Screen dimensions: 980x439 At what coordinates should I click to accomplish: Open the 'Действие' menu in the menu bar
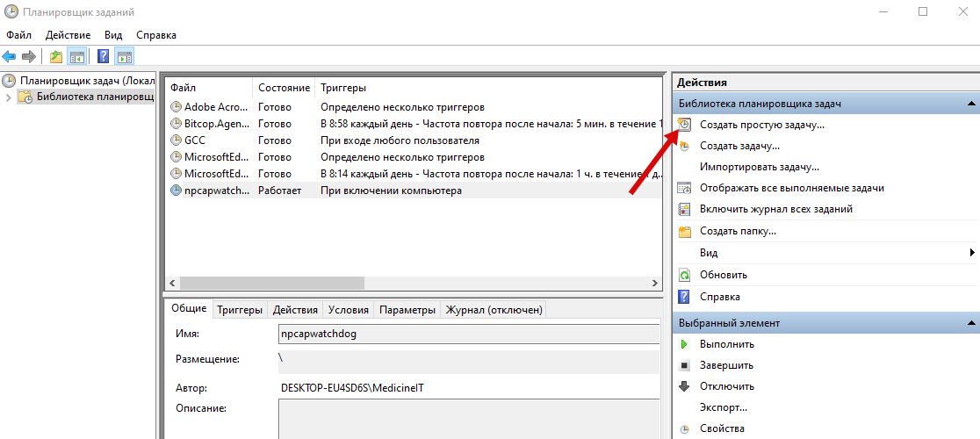[x=68, y=35]
